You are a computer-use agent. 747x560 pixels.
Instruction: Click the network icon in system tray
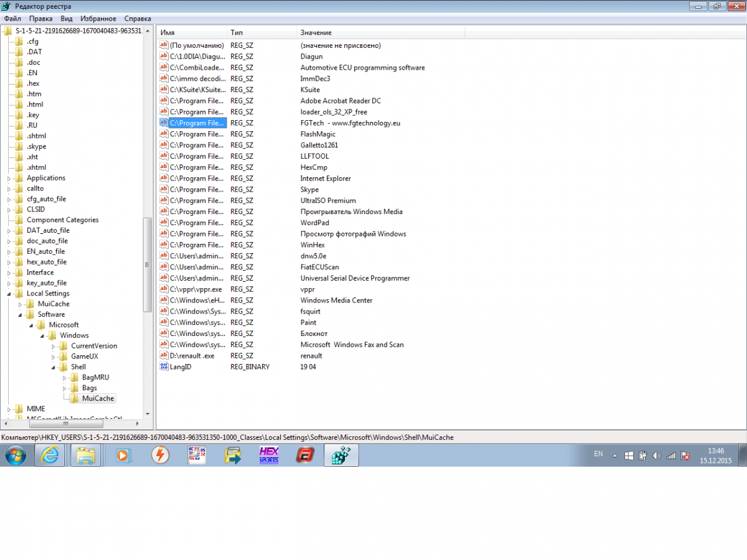[x=670, y=455]
